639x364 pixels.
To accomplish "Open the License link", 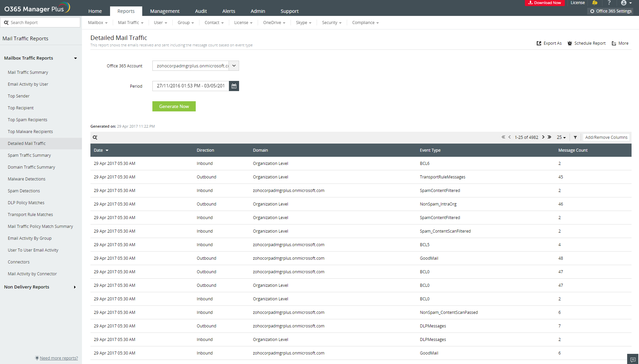I will [578, 3].
